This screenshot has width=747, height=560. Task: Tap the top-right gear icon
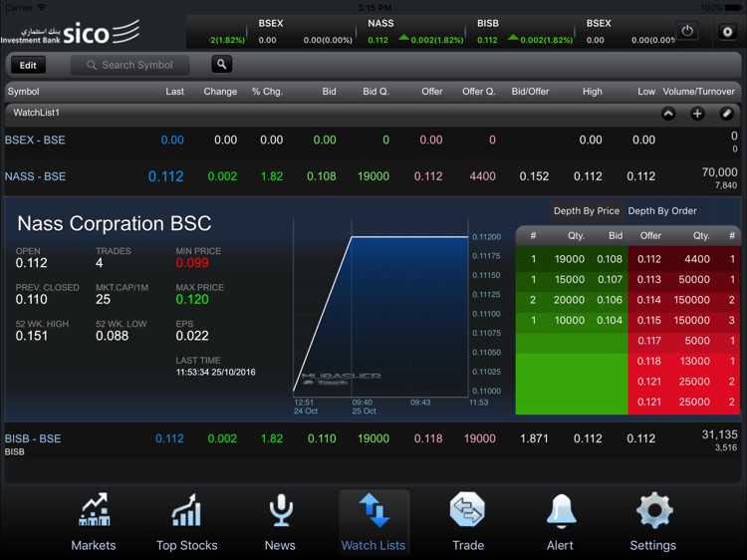click(727, 32)
